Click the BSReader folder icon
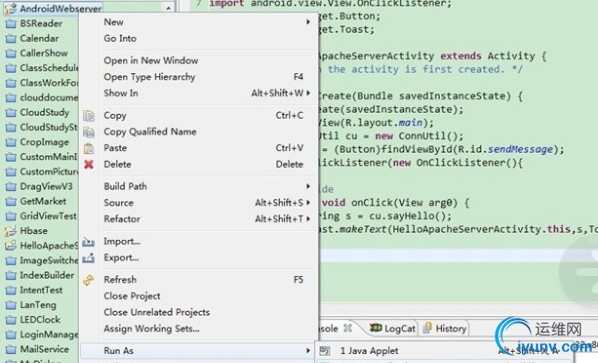598x363 pixels. pyautogui.click(x=11, y=24)
